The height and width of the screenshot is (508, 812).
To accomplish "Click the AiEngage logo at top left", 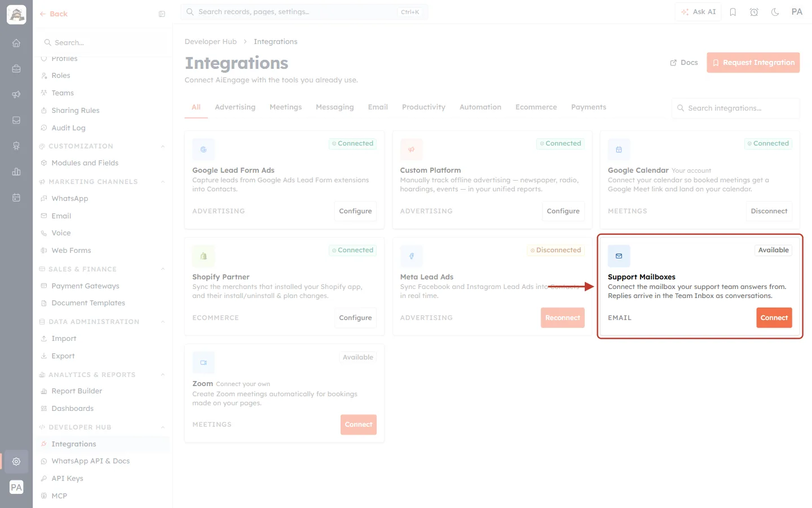I will [16, 14].
